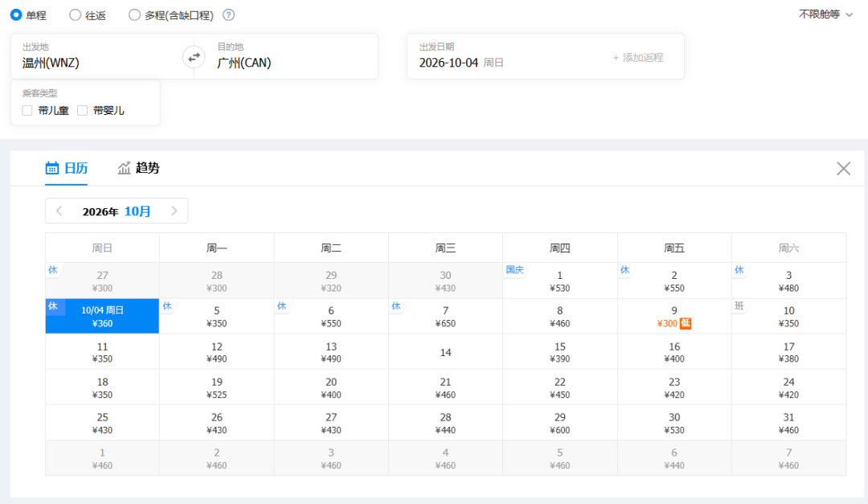This screenshot has height=504, width=868.
Task: Choose October 1 国庆 ¥530 date
Action: (x=559, y=281)
